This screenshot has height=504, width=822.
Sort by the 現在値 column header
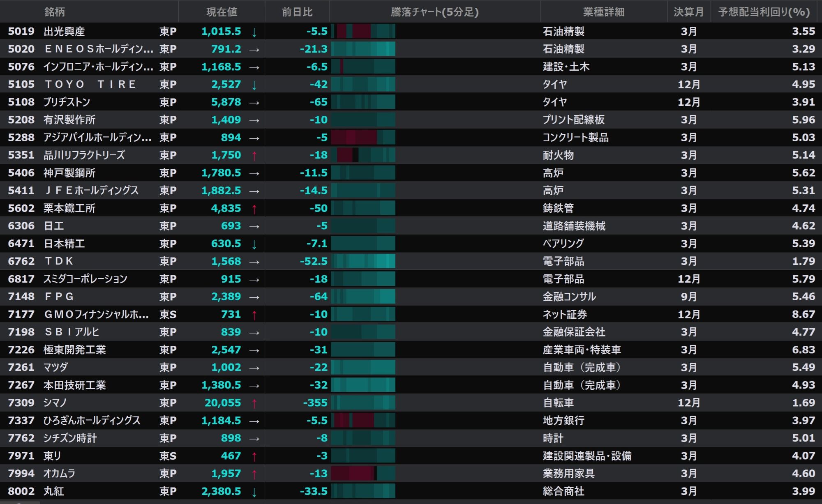click(x=222, y=12)
